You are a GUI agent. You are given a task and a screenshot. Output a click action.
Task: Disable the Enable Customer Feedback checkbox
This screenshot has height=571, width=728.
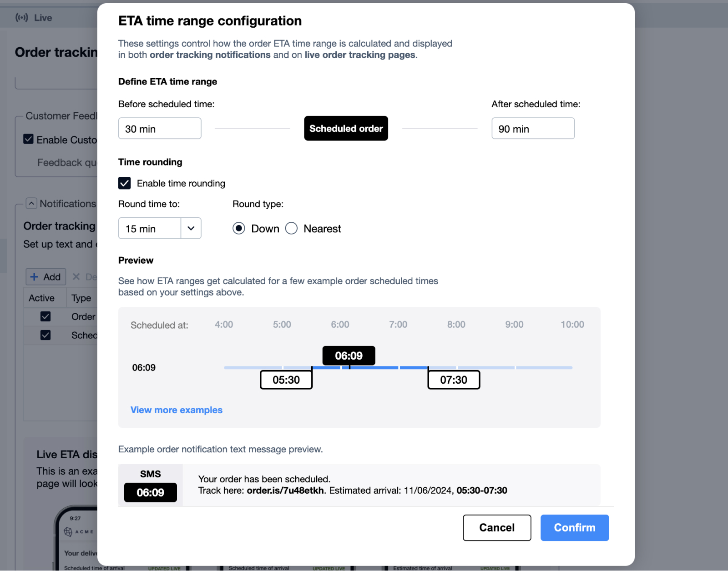pos(29,140)
